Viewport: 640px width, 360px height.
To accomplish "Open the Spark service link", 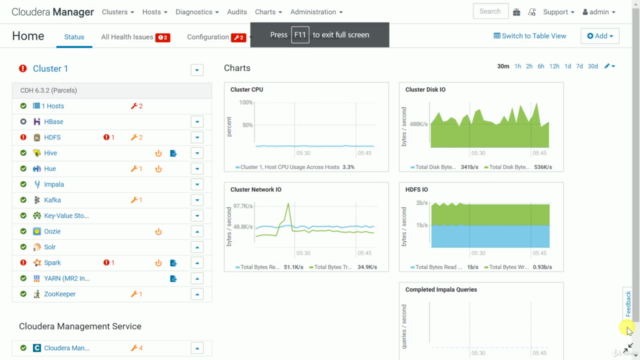I will [x=52, y=263].
